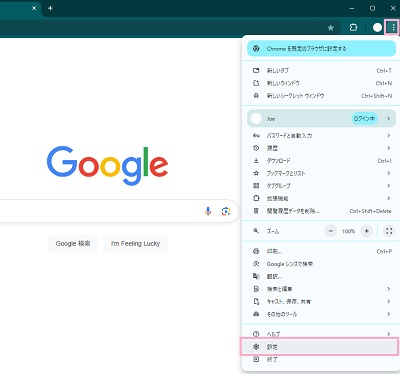Expand ヘルプ (Help) submenu
Image resolution: width=400 pixels, height=374 pixels.
pos(321,334)
